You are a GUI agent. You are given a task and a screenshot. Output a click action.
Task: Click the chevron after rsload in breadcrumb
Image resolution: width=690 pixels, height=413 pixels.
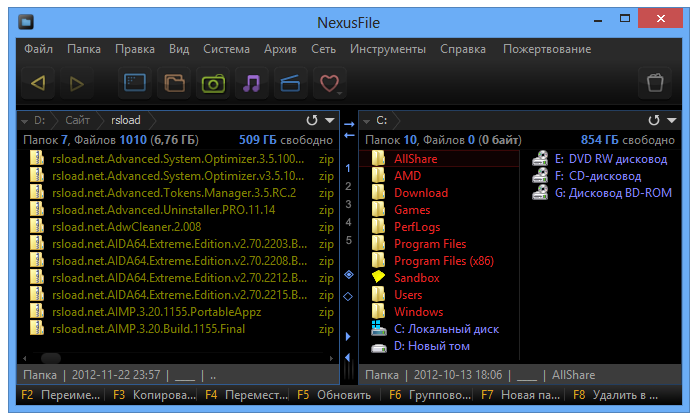(x=152, y=120)
